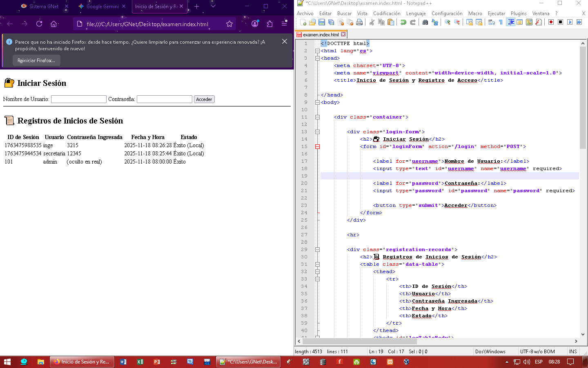This screenshot has height=368, width=588.
Task: Reload the page in Firefox
Action: tap(39, 24)
